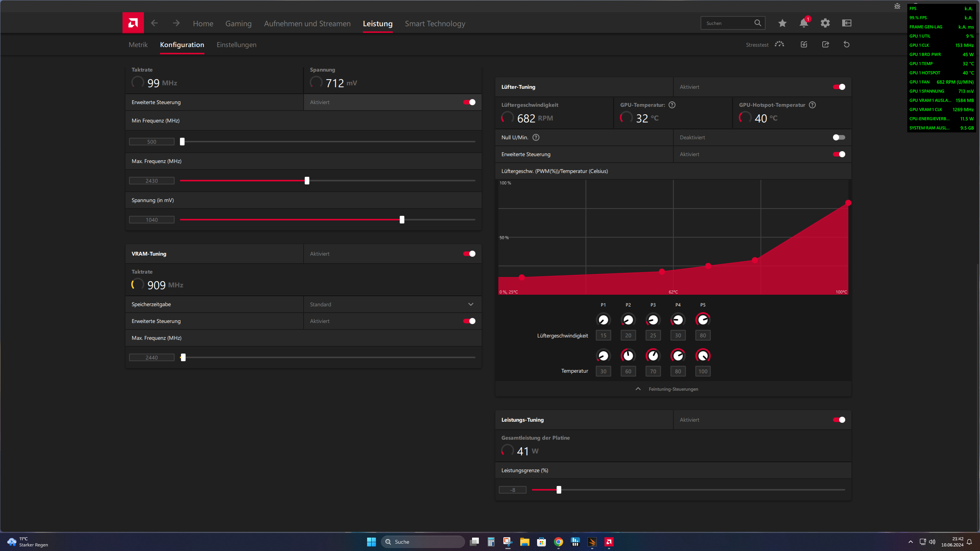Image resolution: width=980 pixels, height=551 pixels.
Task: Click the search magnifier icon
Action: (x=757, y=23)
